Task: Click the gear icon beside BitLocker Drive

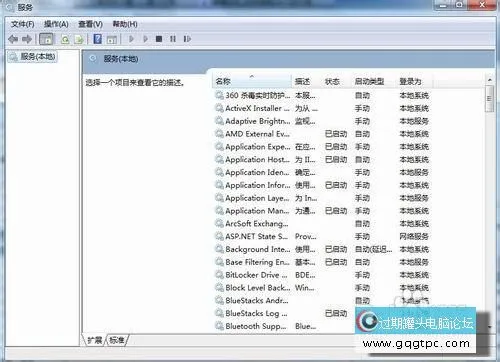Action: coord(219,275)
